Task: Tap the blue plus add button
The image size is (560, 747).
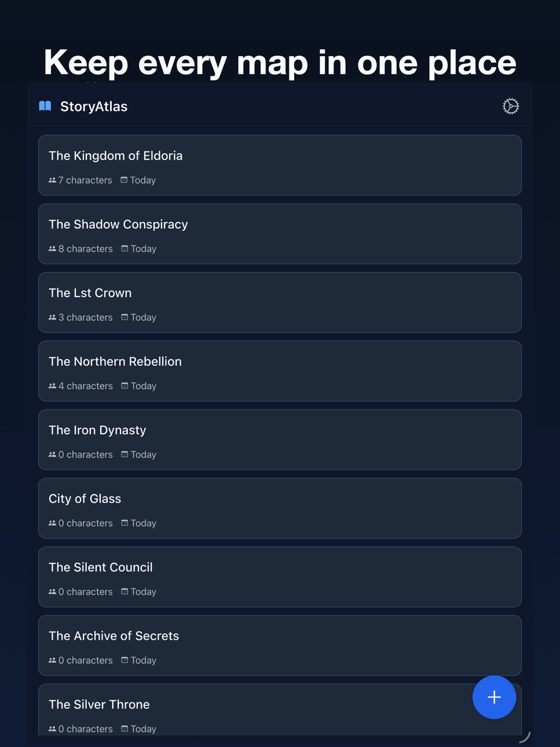Action: 494,697
